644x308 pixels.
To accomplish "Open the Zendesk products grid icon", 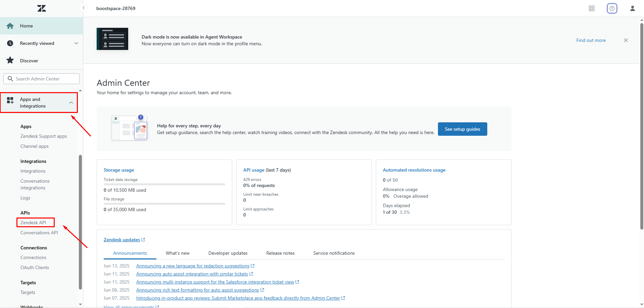I will [x=592, y=8].
